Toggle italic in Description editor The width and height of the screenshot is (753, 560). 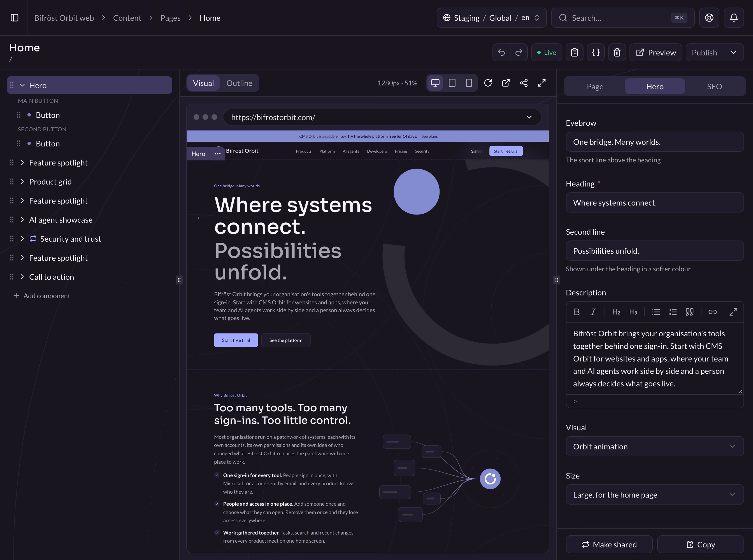coord(593,312)
